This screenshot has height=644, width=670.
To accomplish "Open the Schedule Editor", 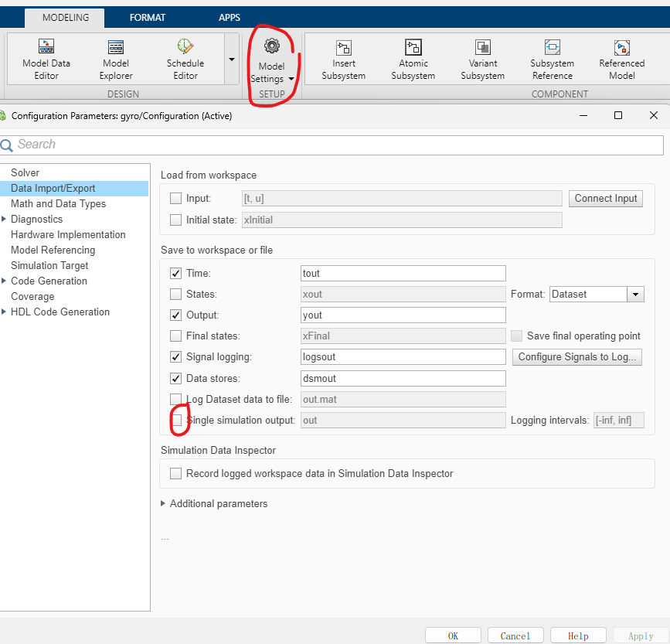I will [185, 59].
